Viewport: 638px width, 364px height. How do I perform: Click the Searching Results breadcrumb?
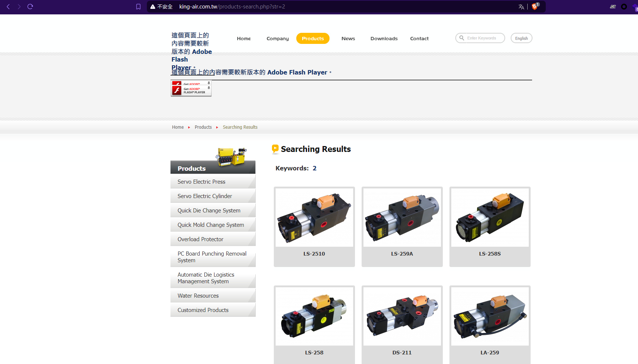[x=240, y=127]
